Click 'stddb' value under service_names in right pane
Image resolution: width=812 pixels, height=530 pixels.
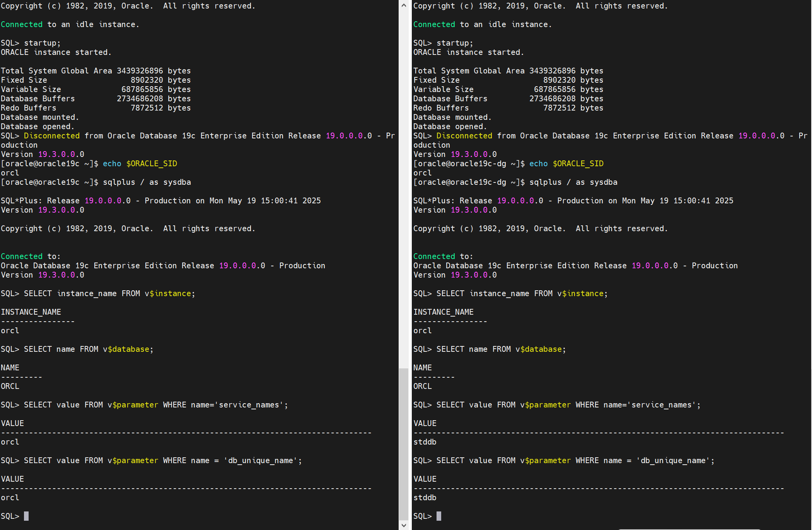425,442
